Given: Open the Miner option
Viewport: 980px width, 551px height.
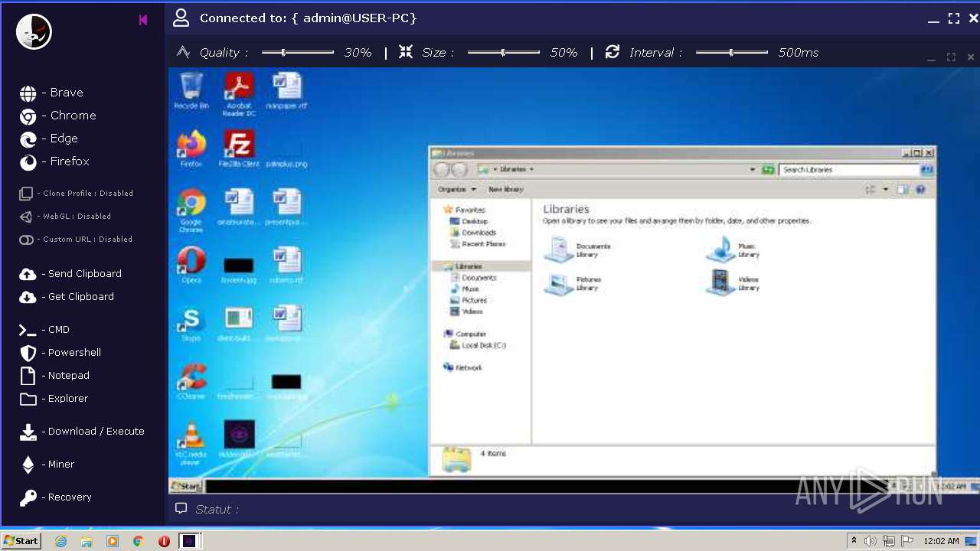Looking at the screenshot, I should click(x=47, y=465).
